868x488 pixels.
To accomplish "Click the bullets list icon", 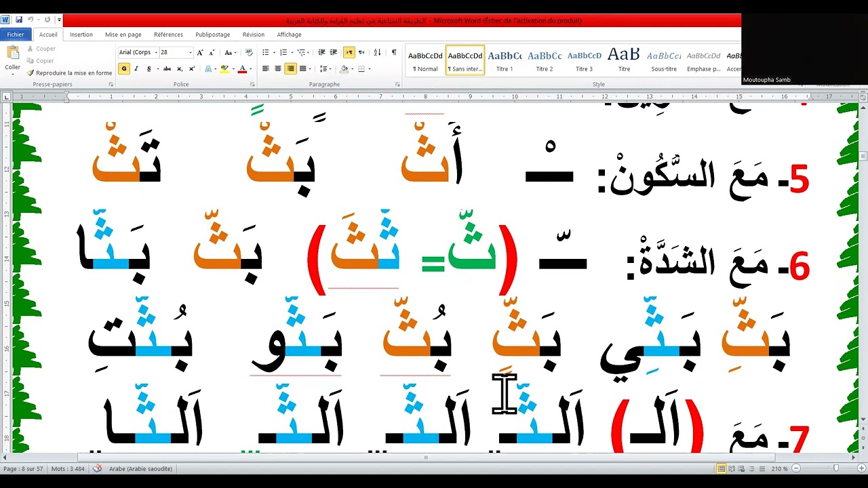I will 267,52.
